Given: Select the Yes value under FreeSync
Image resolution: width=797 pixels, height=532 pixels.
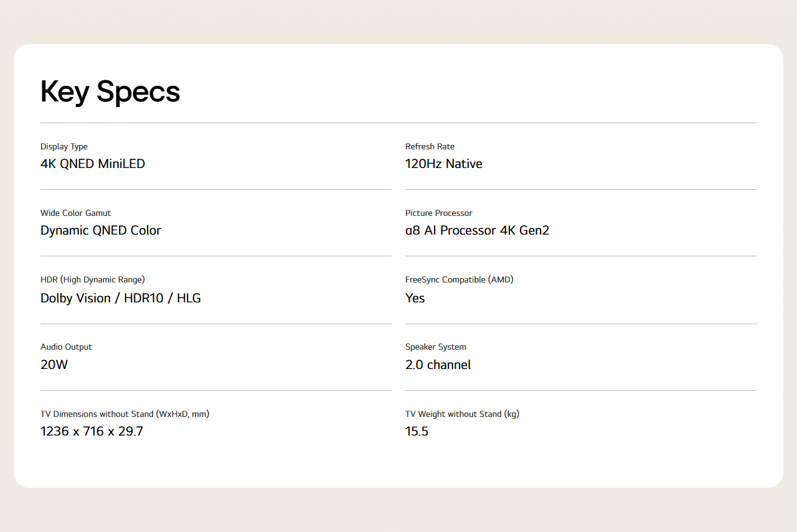Looking at the screenshot, I should pos(415,298).
